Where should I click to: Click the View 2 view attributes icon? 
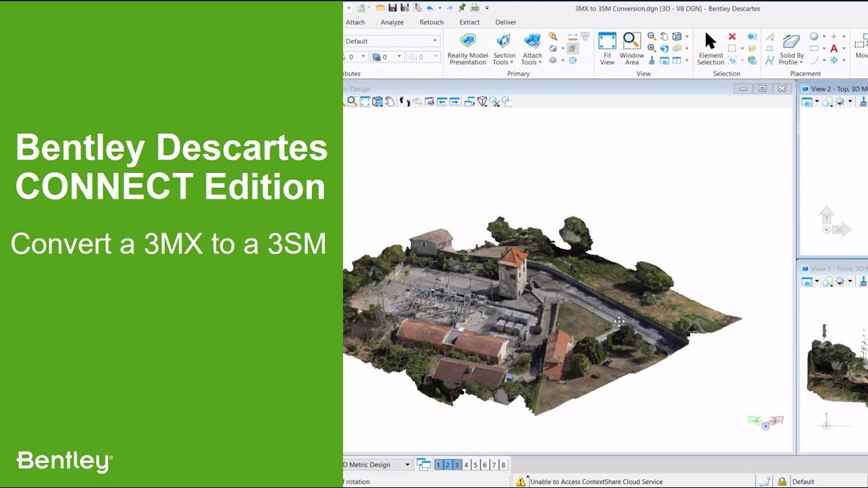[x=808, y=102]
